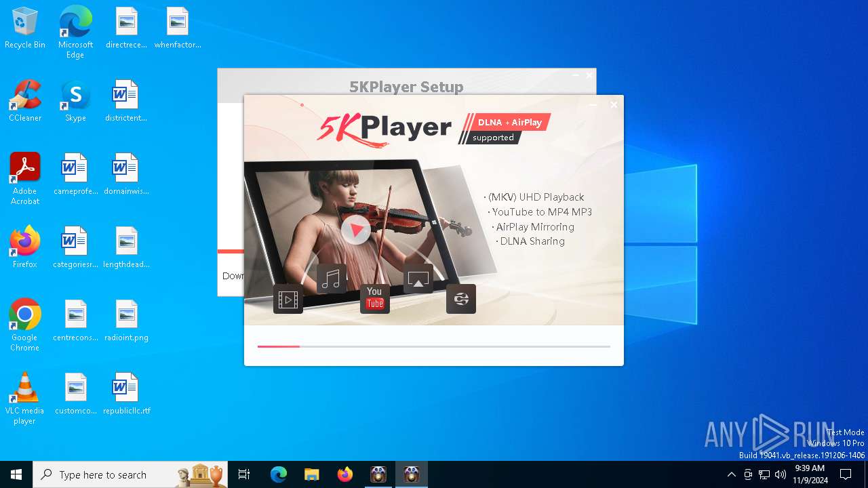
Task: Show hidden system tray icons
Action: 731,474
